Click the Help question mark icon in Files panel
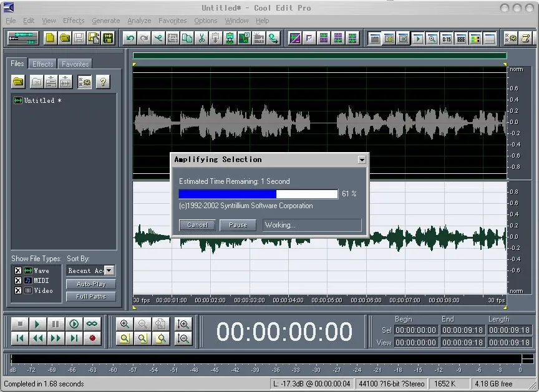Viewport: 539px width, 392px height. pos(103,82)
